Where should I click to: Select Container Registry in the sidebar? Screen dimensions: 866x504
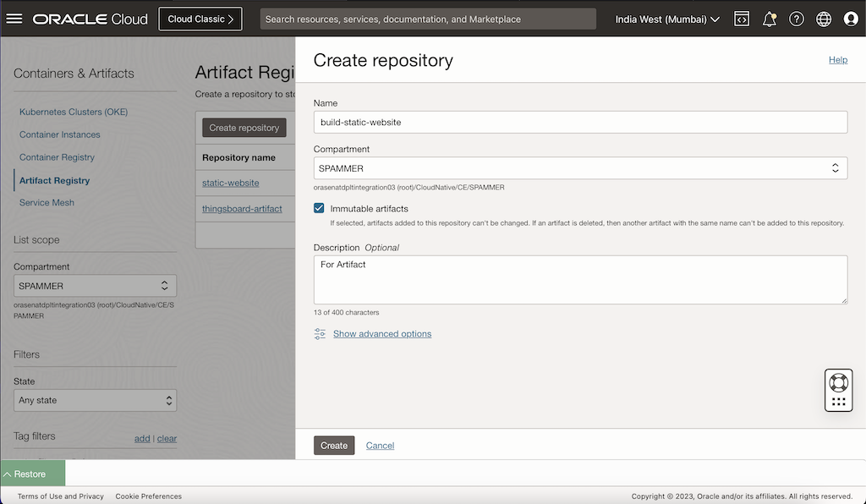click(x=57, y=156)
